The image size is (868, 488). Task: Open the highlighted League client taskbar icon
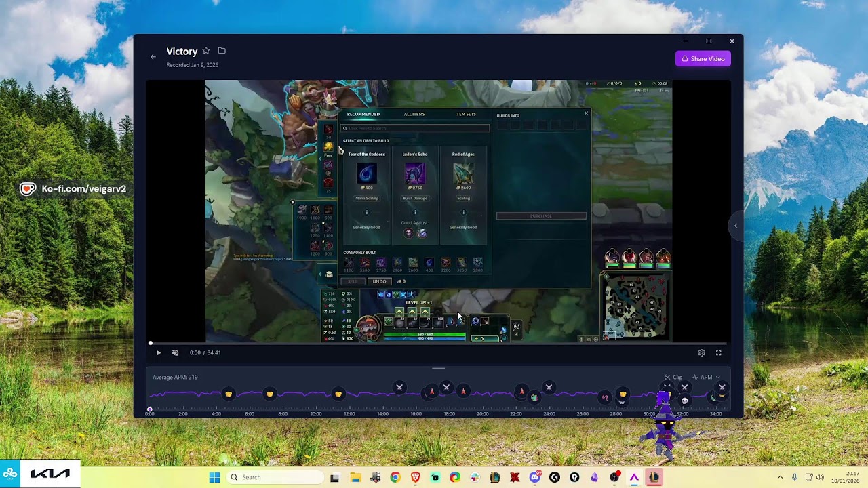tap(654, 477)
